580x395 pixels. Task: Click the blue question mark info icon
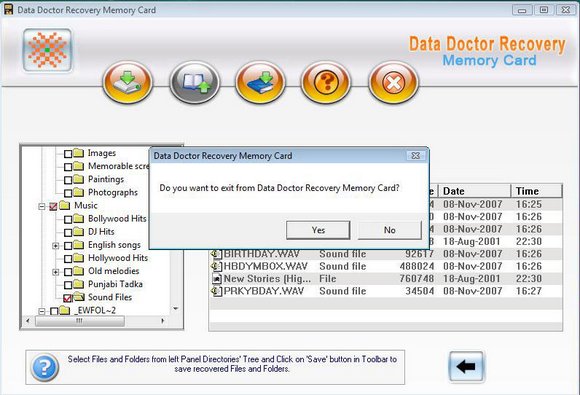pos(44,367)
